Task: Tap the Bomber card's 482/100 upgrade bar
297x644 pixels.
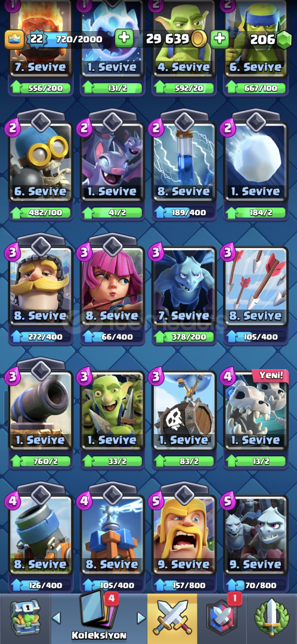Action: [41, 213]
